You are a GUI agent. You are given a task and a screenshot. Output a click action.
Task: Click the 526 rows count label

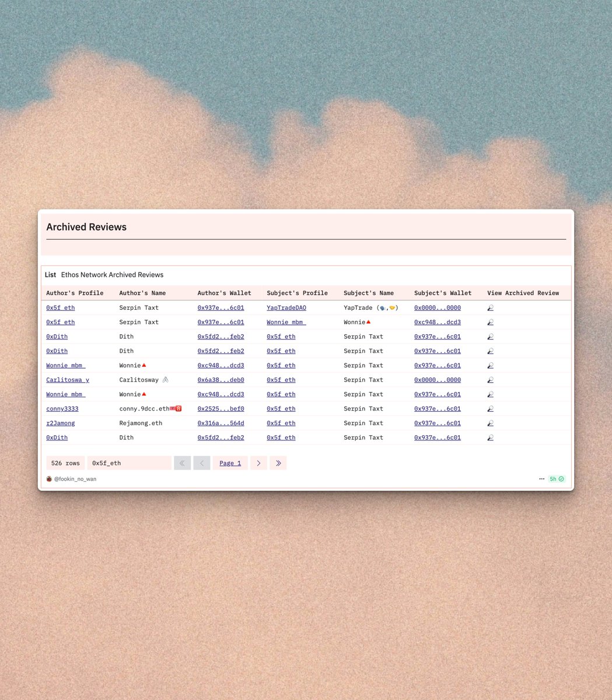(65, 463)
